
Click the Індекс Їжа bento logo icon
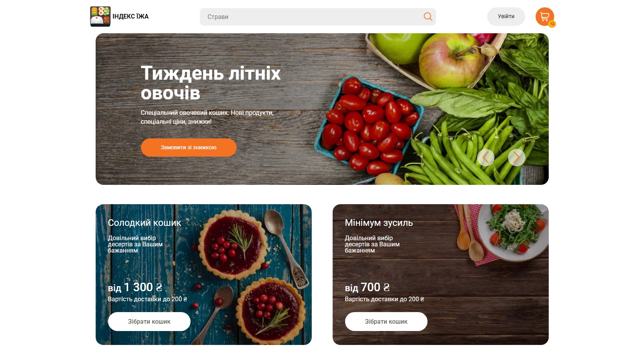coord(100,16)
